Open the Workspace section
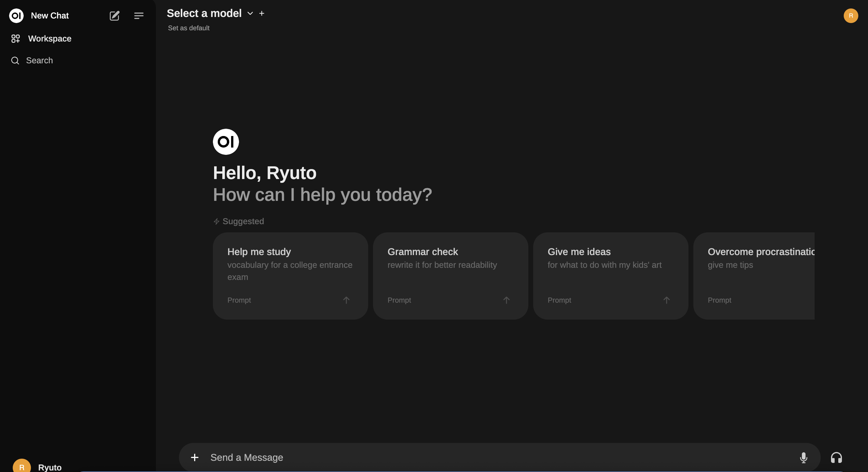This screenshot has height=472, width=868. 49,38
